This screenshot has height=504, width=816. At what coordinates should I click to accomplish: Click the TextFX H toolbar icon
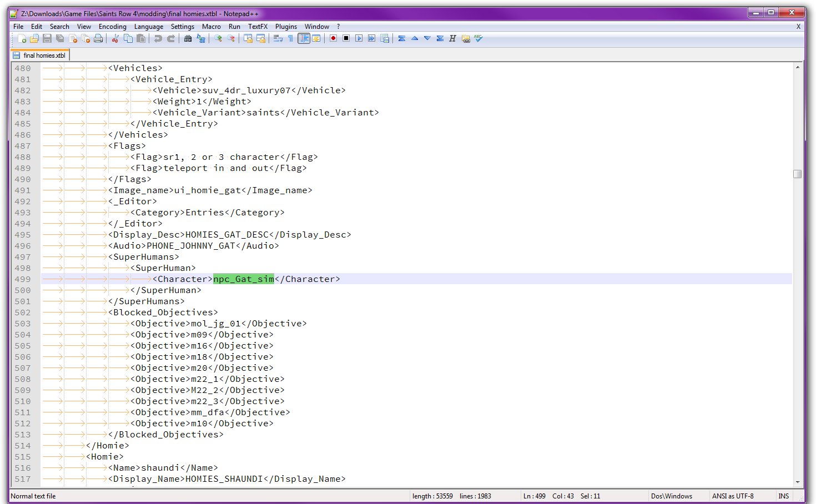[452, 38]
